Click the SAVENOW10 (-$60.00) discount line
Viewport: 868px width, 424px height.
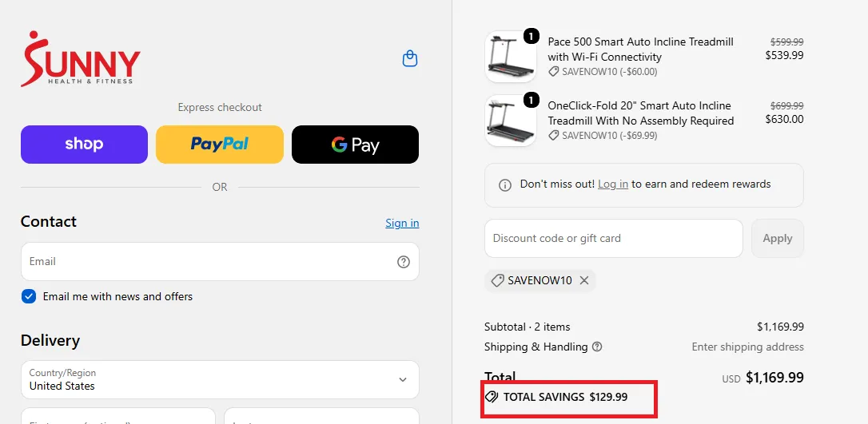pos(603,72)
